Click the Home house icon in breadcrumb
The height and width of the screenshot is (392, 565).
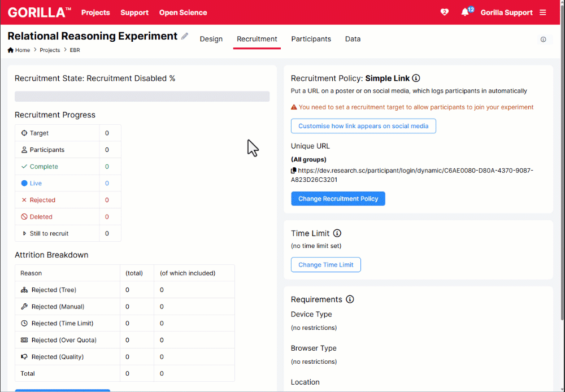point(10,50)
